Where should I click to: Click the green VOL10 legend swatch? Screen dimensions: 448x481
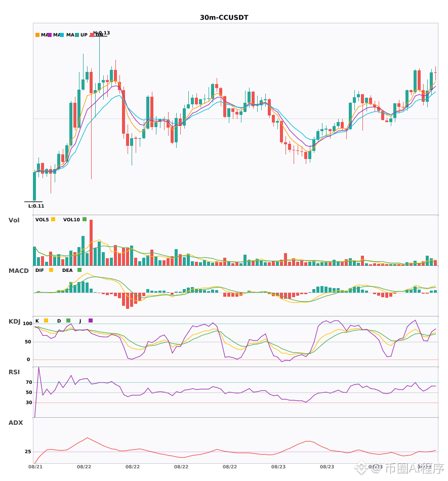(85, 219)
